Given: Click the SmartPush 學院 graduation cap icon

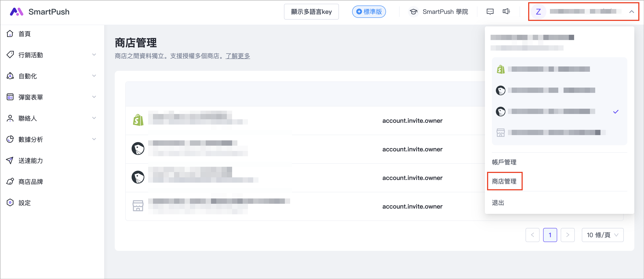Looking at the screenshot, I should 413,12.
